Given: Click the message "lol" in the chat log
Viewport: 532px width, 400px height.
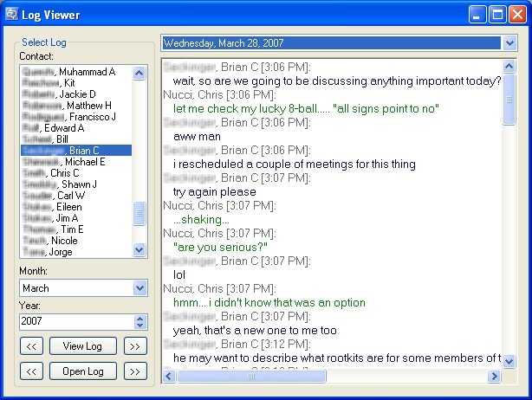Looking at the screenshot, I should 179,275.
